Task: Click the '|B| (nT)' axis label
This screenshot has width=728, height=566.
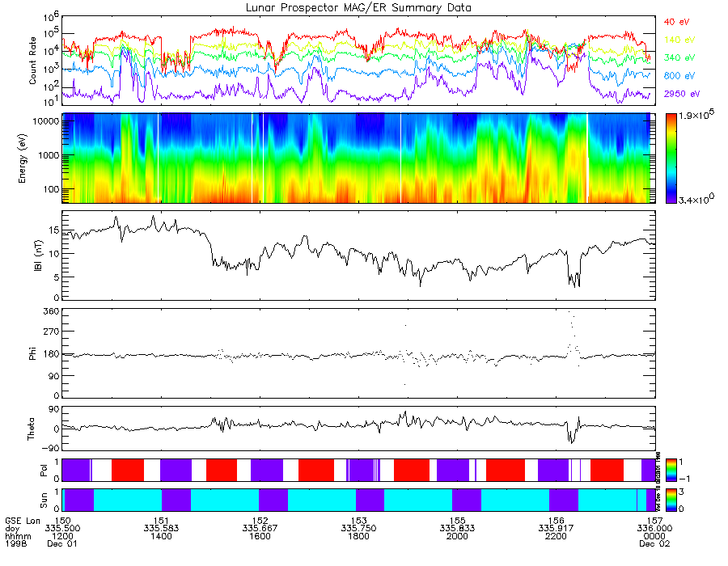Action: [38, 256]
